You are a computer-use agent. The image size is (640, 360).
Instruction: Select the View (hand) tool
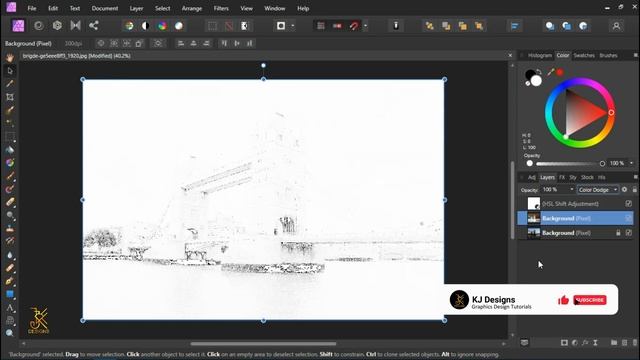click(10, 58)
